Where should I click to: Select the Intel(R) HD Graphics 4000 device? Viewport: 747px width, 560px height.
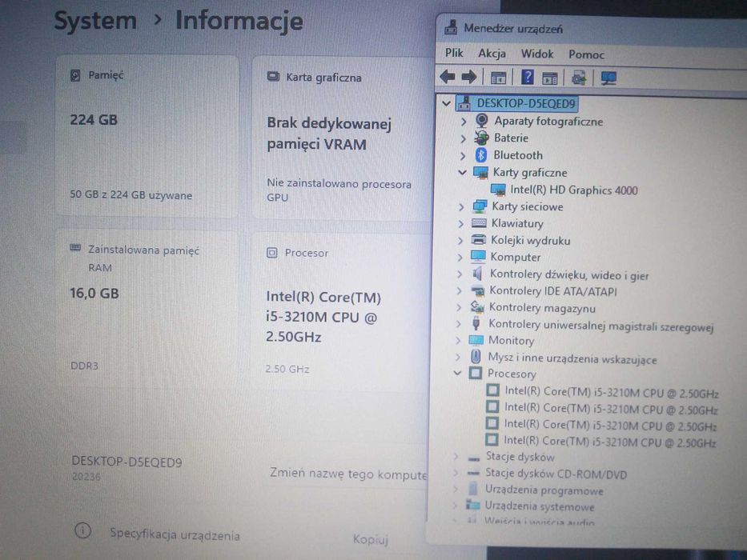click(x=573, y=190)
